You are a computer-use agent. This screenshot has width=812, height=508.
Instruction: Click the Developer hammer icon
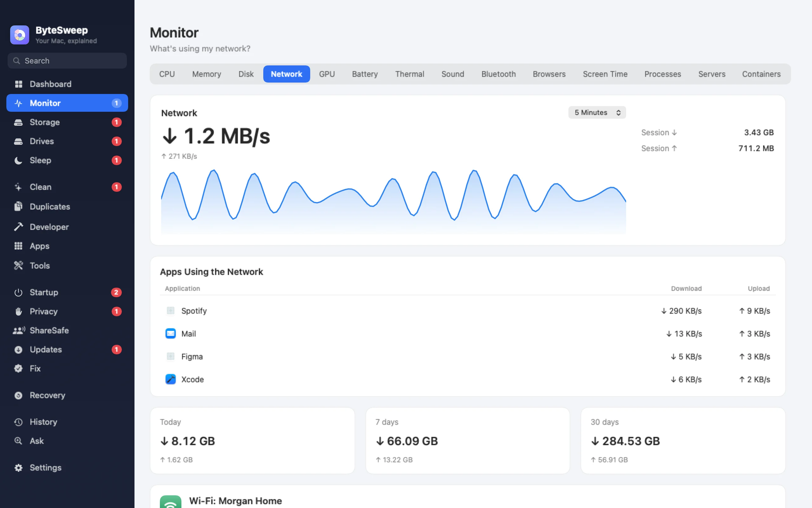(18, 227)
